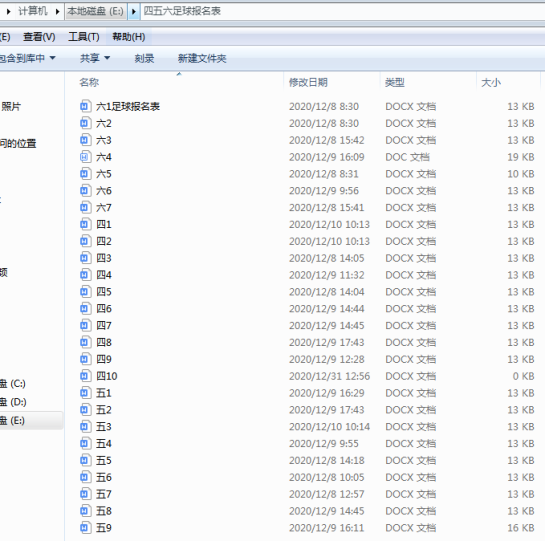
Task: Expand the arrow after 本地磁盘 (E:) in address bar
Action: [134, 11]
